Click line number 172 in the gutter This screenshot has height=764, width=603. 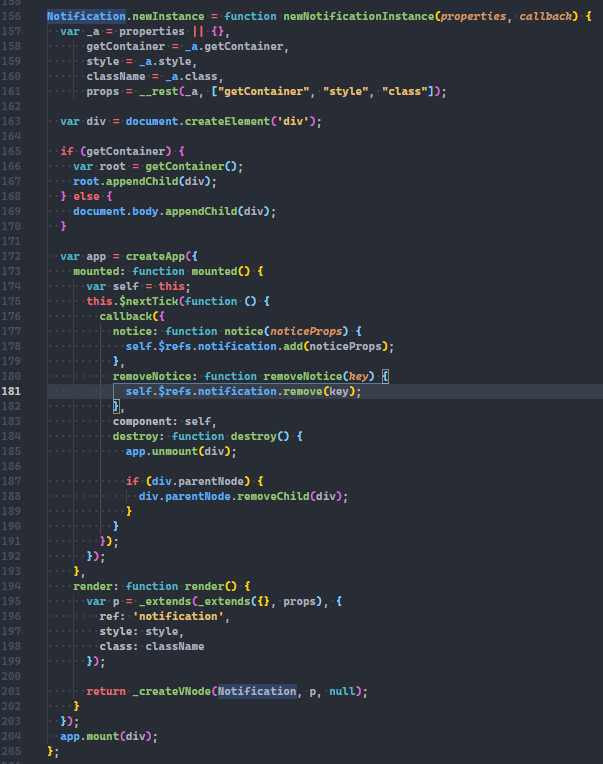13,256
